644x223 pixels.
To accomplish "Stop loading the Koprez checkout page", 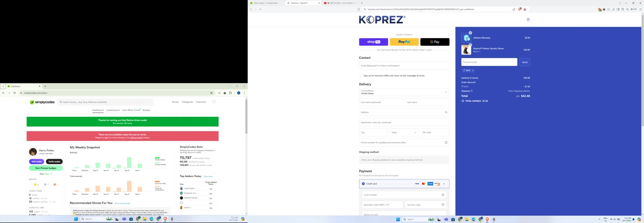I will point(260,9).
